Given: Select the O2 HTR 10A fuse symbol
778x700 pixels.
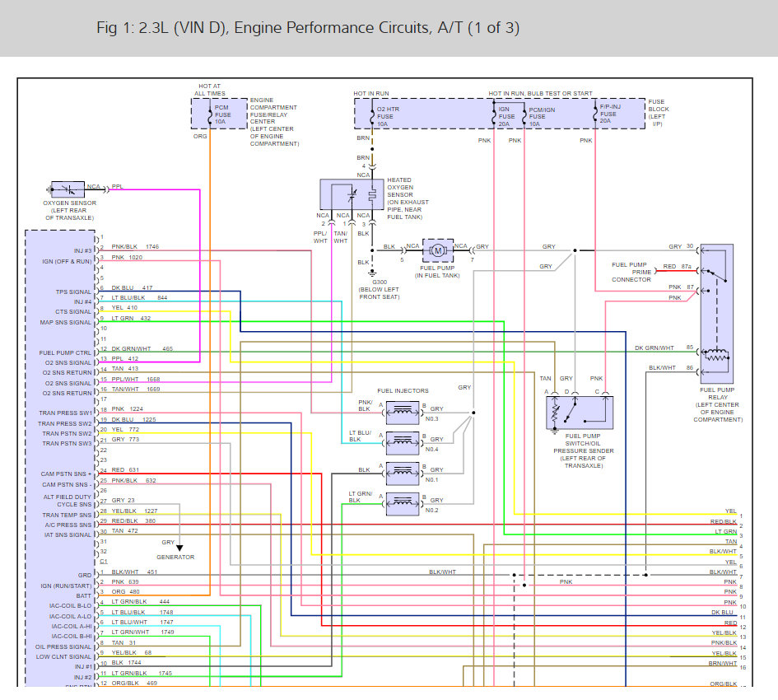Looking at the screenshot, I should (x=372, y=117).
